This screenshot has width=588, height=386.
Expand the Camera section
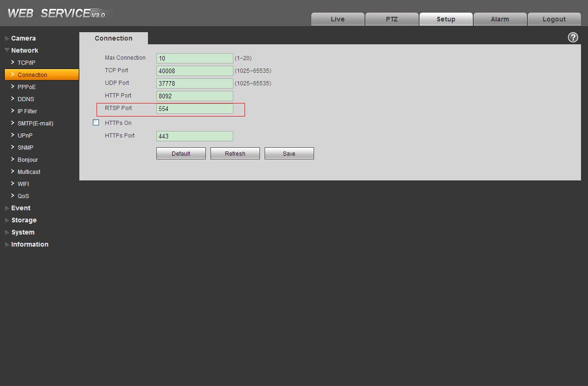point(23,38)
